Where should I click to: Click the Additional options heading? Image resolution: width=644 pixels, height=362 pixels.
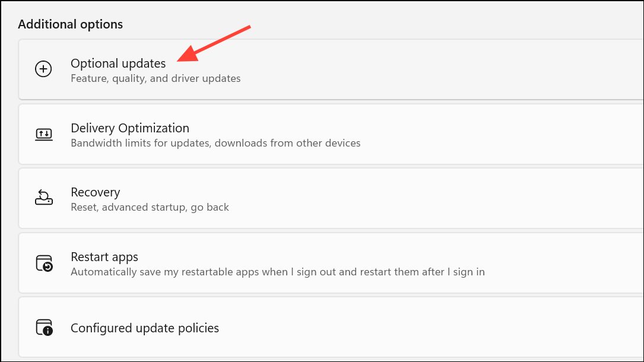pyautogui.click(x=70, y=24)
